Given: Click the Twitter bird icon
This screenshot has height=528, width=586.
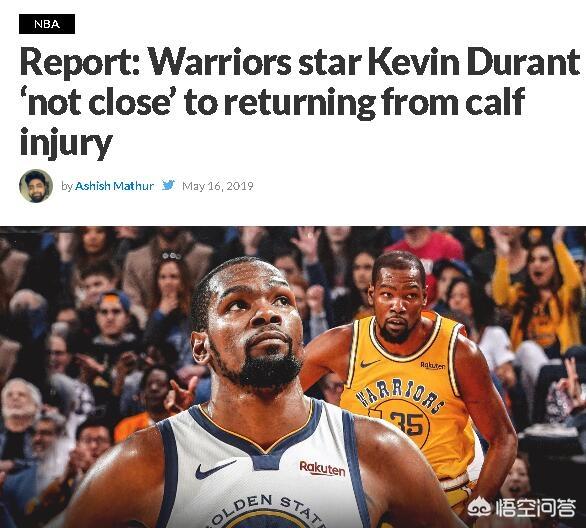Looking at the screenshot, I should coord(168,185).
